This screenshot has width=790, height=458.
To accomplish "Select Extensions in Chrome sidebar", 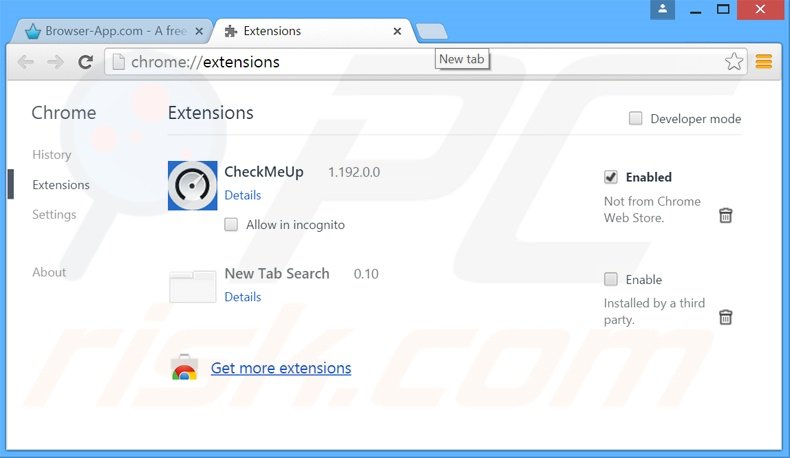I will click(61, 185).
